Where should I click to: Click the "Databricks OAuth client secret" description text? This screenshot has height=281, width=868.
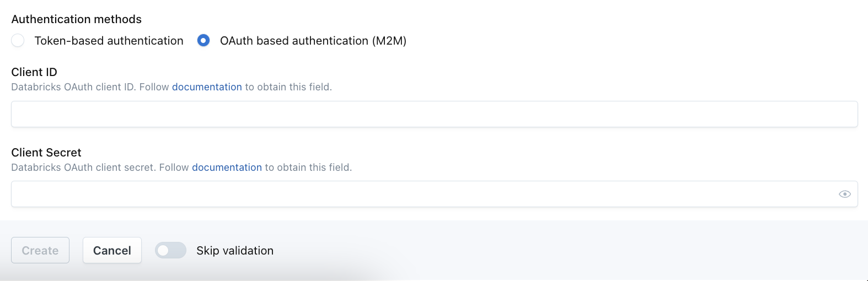(x=83, y=167)
